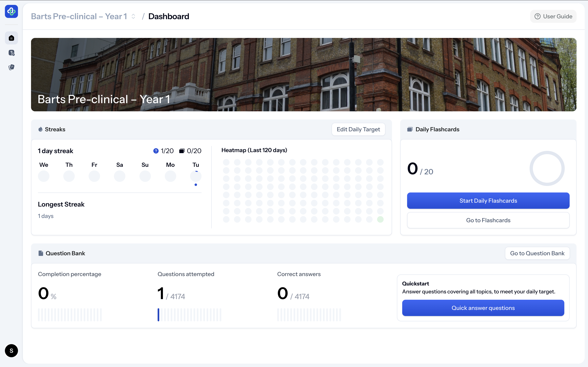Click the Questions attempted progress bar

[x=189, y=315]
